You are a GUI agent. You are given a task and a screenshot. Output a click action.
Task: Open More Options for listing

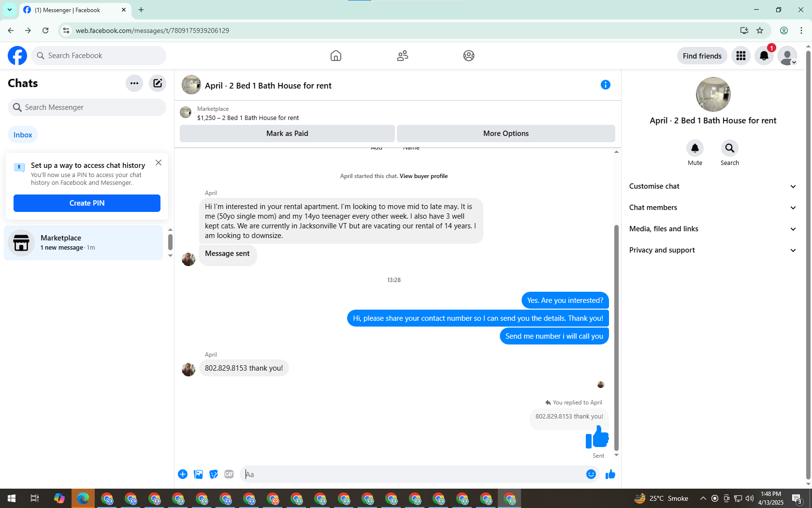coord(506,134)
